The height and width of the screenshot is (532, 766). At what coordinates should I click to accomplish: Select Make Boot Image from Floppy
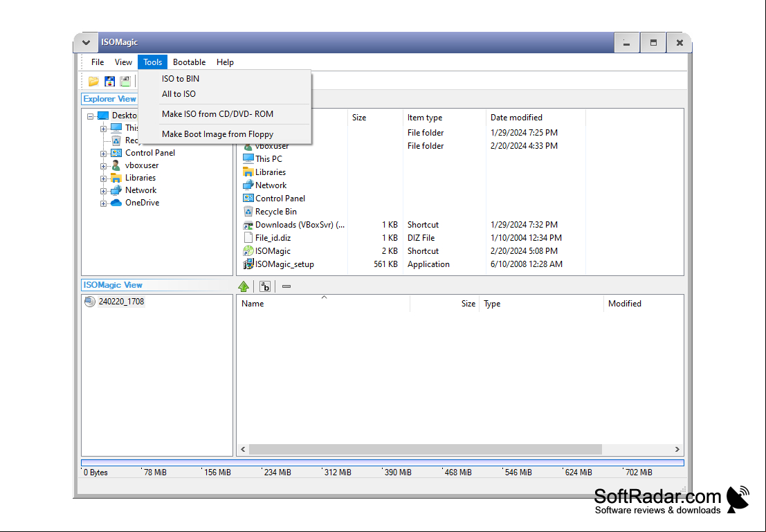point(225,134)
